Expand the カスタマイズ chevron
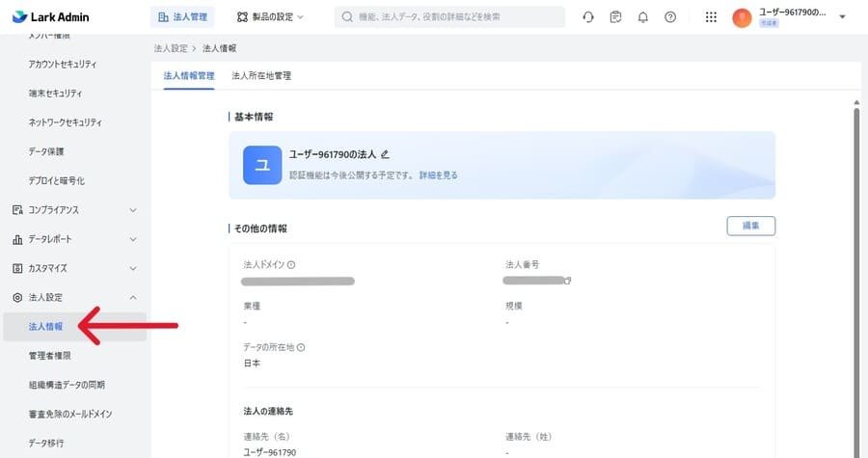 (133, 268)
